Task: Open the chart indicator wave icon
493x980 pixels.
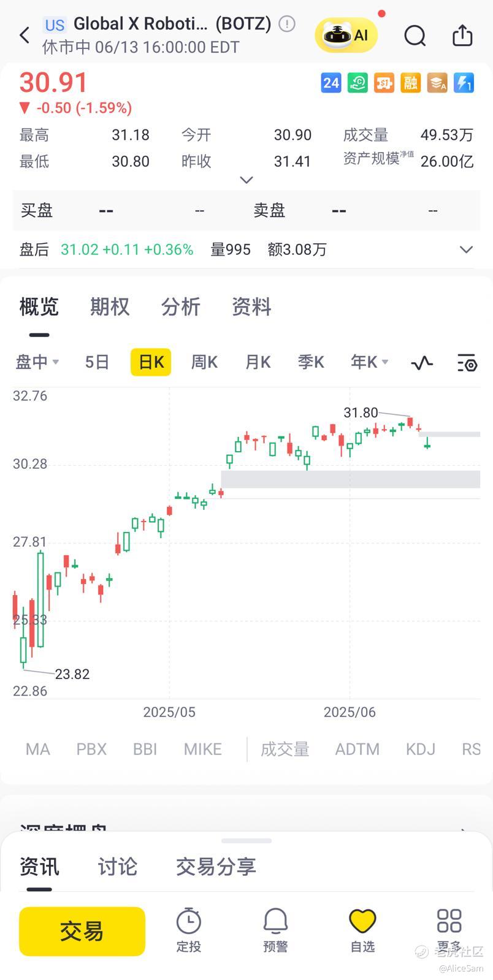Action: [422, 363]
